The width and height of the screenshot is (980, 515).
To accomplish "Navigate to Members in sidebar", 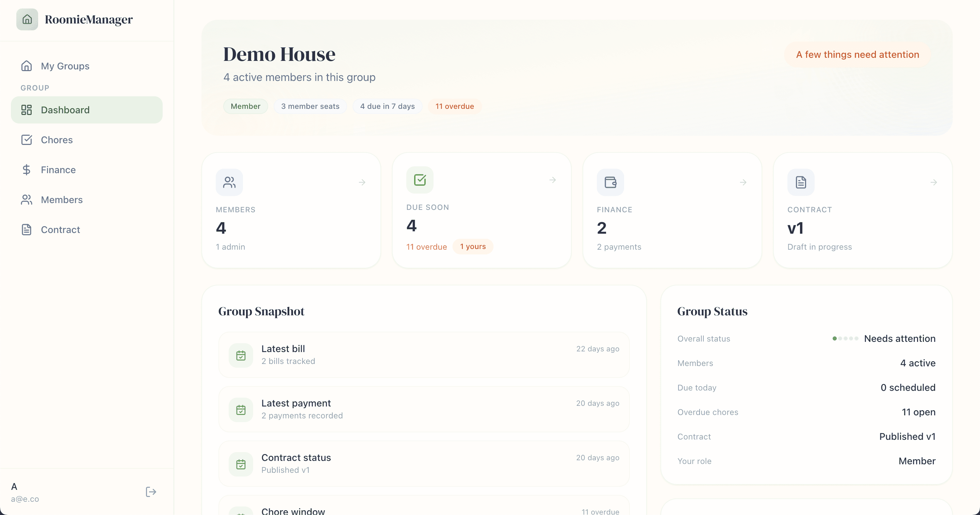I will coord(87,200).
